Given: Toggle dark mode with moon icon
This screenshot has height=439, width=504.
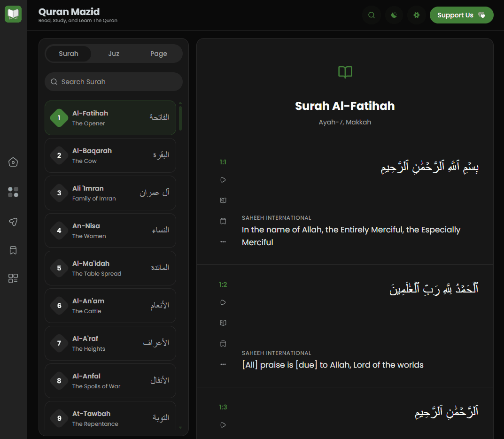Looking at the screenshot, I should 394,15.
